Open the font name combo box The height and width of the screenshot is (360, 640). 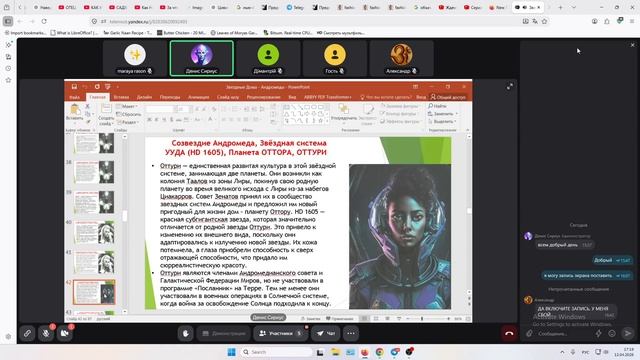tap(160, 109)
